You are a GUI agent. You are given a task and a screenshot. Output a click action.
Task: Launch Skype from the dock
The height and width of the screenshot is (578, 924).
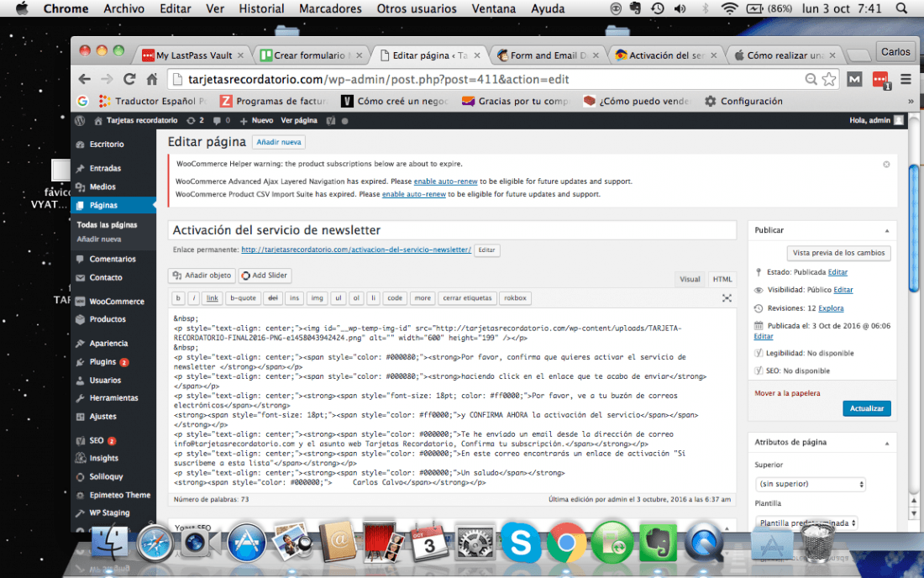[520, 542]
